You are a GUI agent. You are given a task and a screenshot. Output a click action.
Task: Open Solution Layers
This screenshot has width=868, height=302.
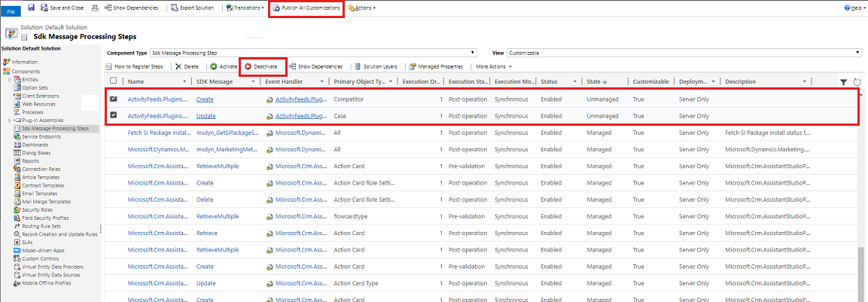click(x=379, y=66)
